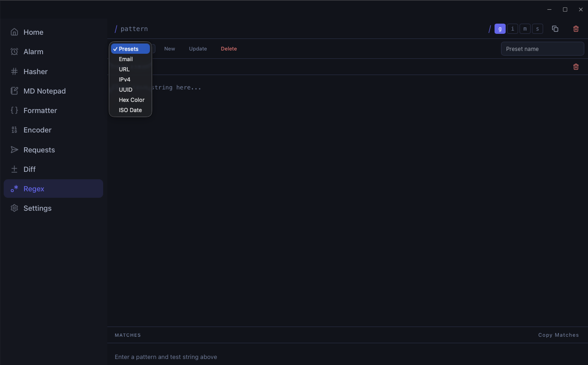Select the MD Notepad sidebar icon
588x365 pixels.
tap(14, 91)
